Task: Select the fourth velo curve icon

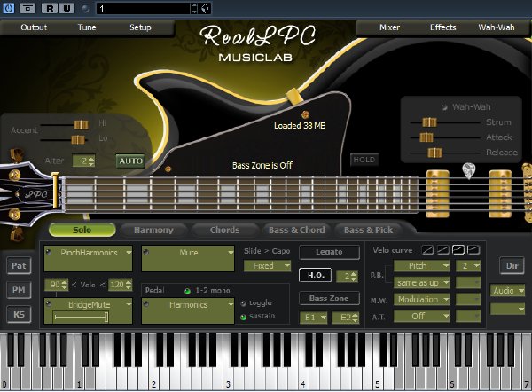Action: point(473,250)
